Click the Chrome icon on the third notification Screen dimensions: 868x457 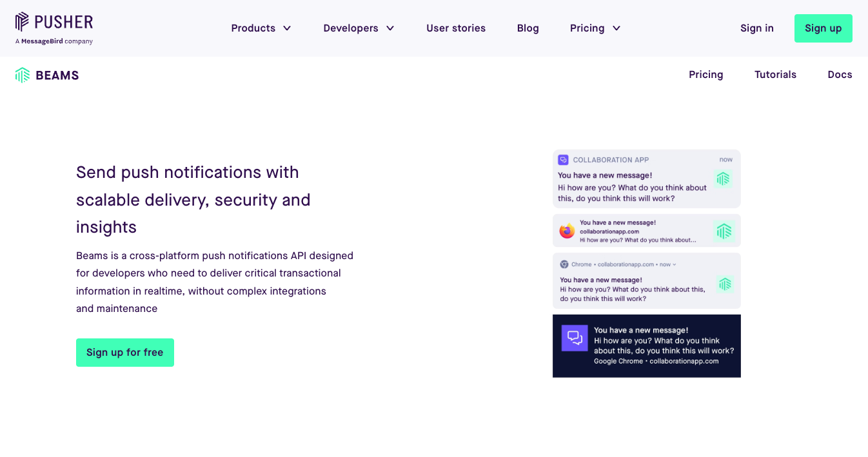pos(565,264)
